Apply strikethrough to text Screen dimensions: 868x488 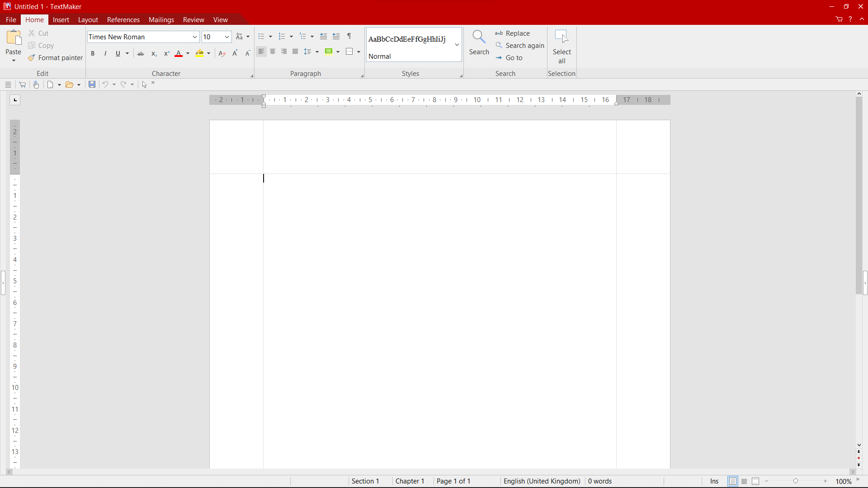pos(141,53)
